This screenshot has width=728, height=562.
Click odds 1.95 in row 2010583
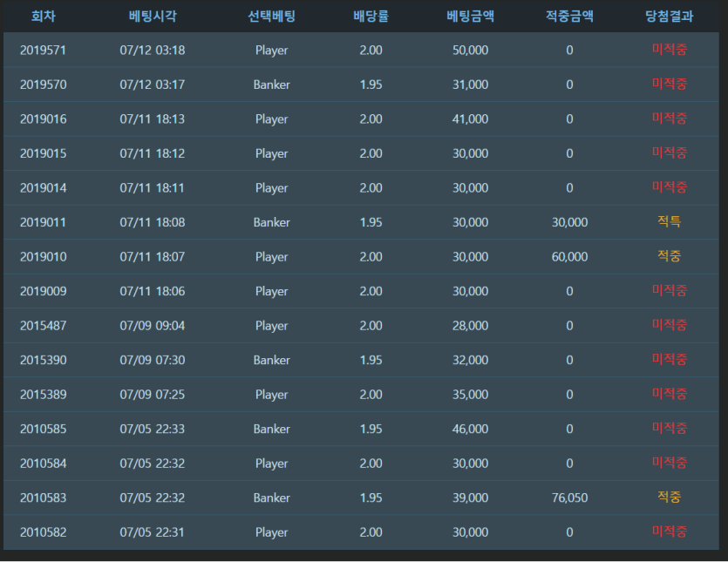(x=371, y=498)
